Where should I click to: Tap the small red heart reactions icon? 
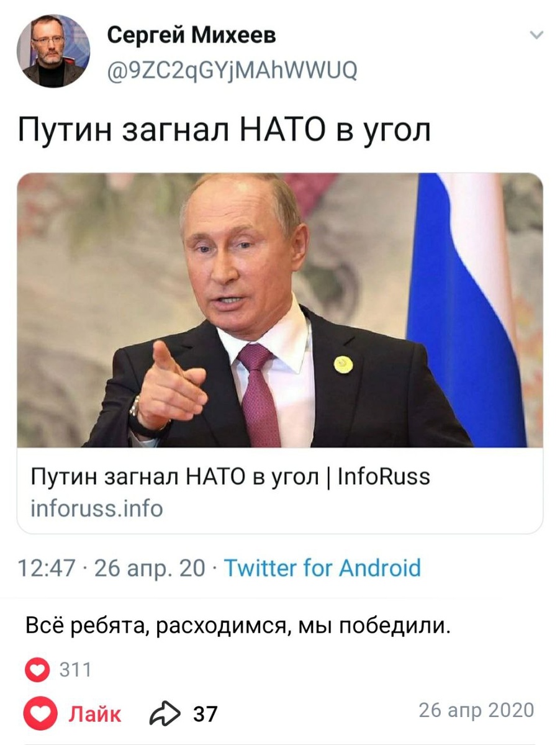coord(37,670)
